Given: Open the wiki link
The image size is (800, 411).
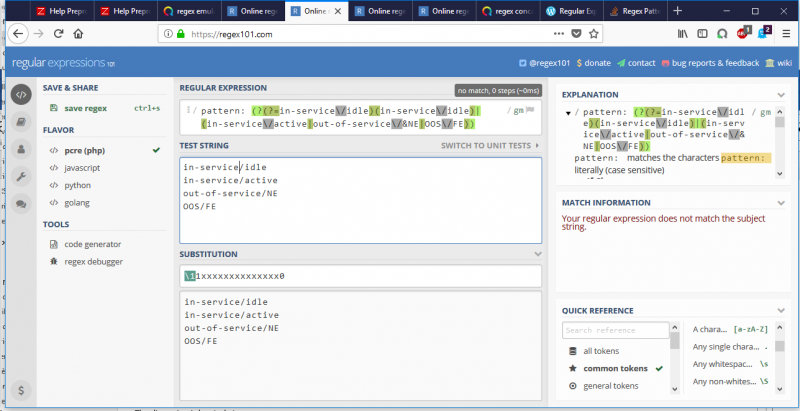Looking at the screenshot, I should pyautogui.click(x=779, y=63).
